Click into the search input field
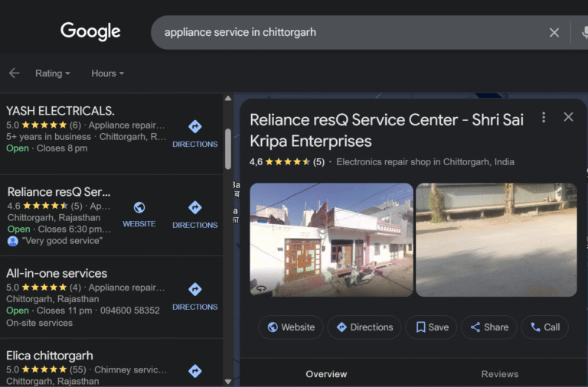The width and height of the screenshot is (588, 387). (x=345, y=32)
